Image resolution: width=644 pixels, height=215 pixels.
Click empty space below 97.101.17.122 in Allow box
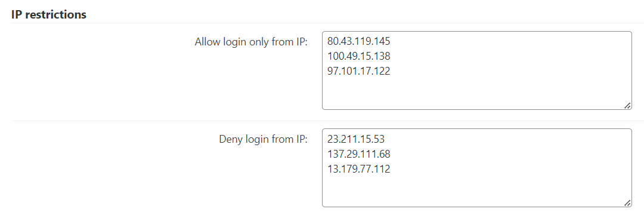pyautogui.click(x=476, y=93)
